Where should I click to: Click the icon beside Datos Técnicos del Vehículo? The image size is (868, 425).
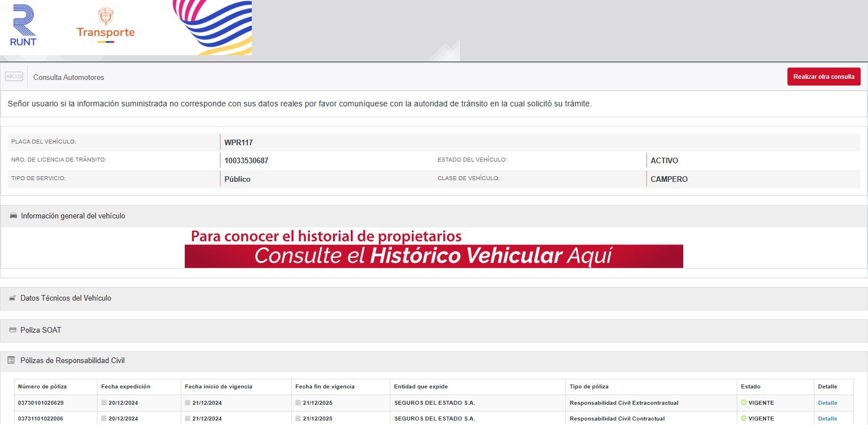(x=12, y=298)
